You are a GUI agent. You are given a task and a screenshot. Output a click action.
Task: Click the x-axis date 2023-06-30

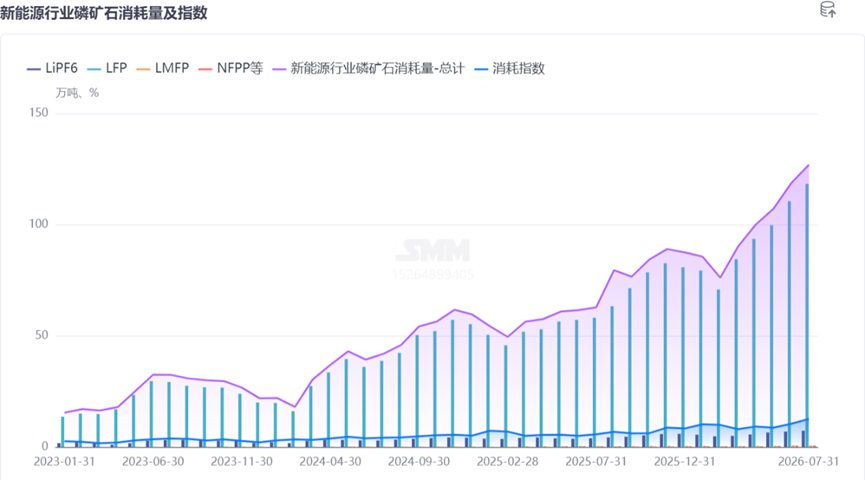pyautogui.click(x=153, y=461)
